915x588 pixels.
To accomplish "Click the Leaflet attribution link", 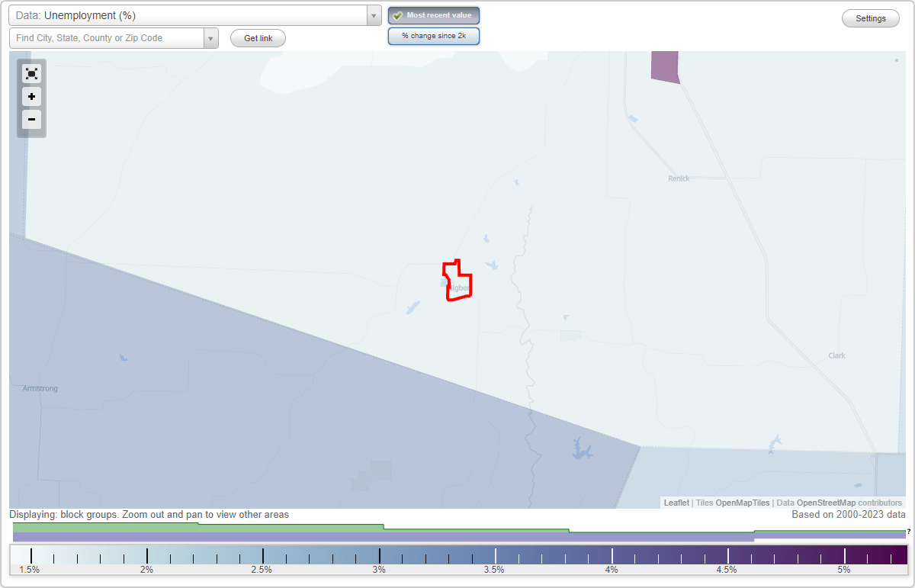I will (676, 503).
